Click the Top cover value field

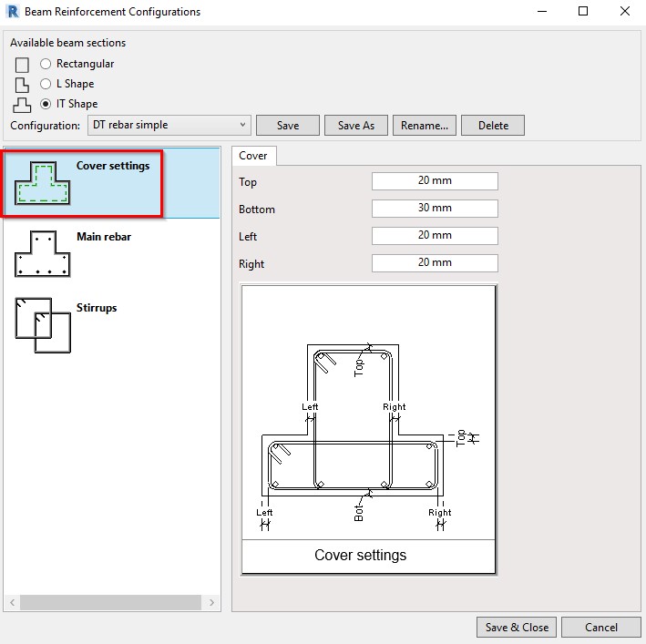click(x=435, y=181)
